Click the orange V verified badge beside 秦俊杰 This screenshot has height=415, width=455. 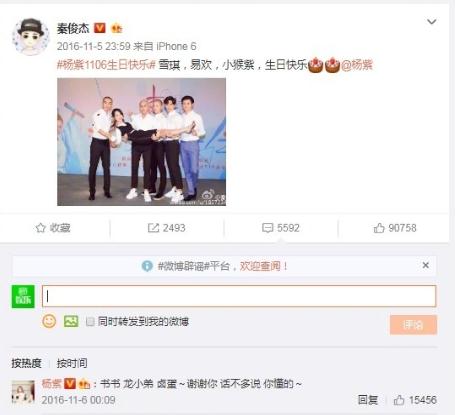click(x=100, y=28)
